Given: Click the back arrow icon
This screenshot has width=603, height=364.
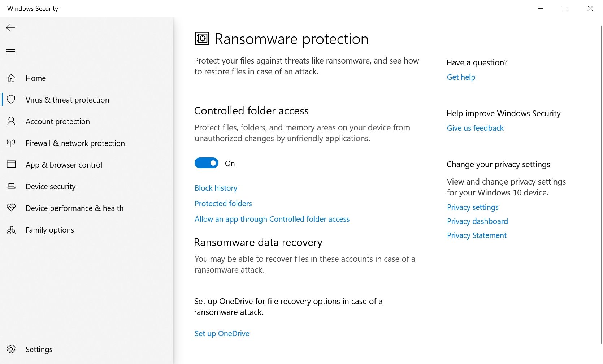Looking at the screenshot, I should point(10,28).
